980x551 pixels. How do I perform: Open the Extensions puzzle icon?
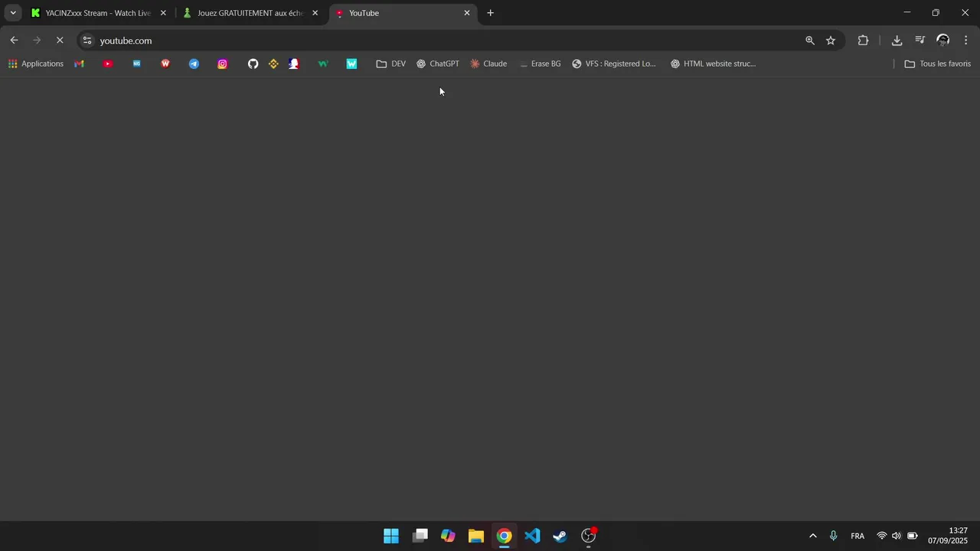(x=863, y=41)
